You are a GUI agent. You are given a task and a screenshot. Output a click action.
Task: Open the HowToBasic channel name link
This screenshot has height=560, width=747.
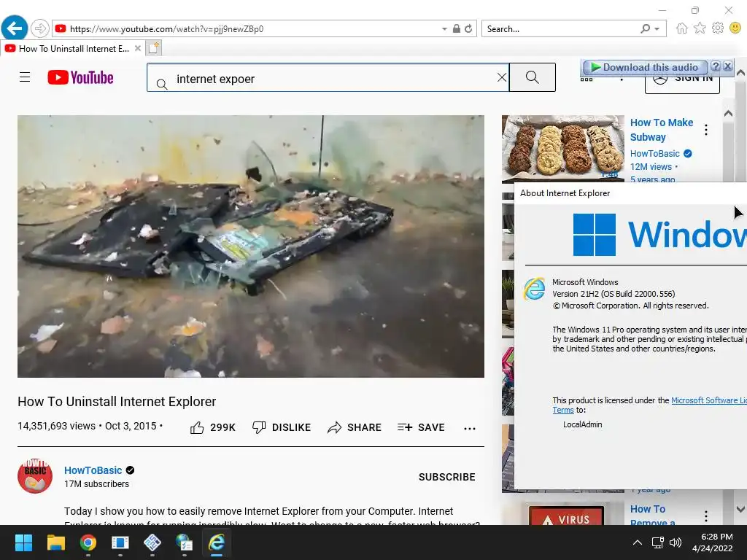click(93, 470)
